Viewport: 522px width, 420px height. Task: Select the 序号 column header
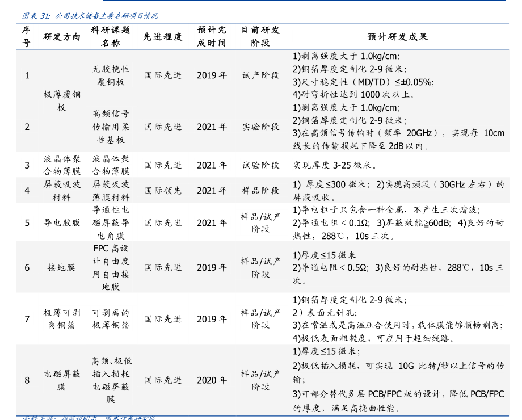tap(26, 36)
